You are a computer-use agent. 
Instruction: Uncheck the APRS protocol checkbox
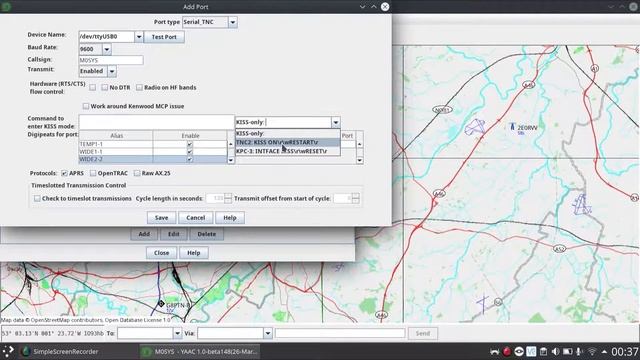64,173
